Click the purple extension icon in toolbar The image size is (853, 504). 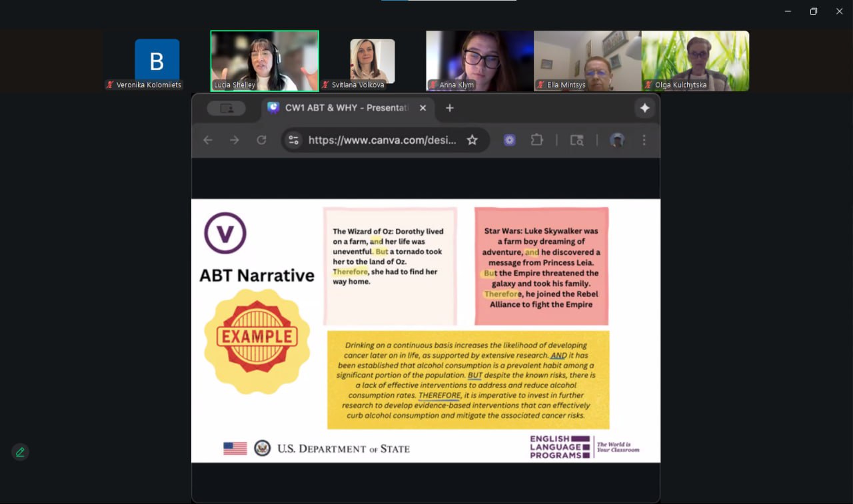click(510, 140)
